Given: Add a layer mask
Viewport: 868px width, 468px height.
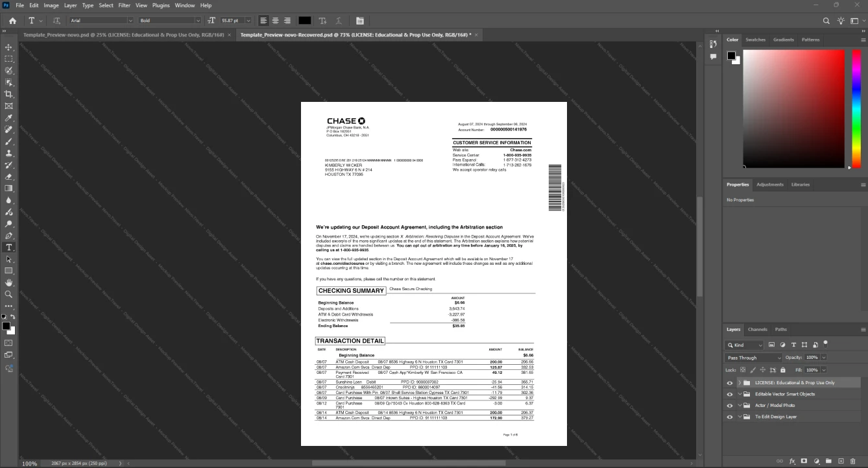Looking at the screenshot, I should click(804, 462).
